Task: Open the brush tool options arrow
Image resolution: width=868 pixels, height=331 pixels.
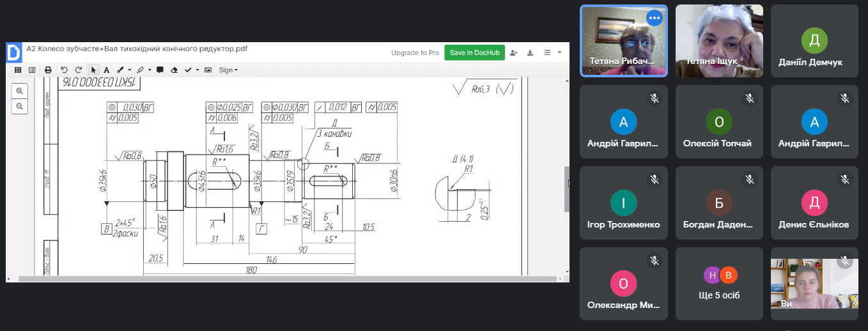Action: pos(130,70)
